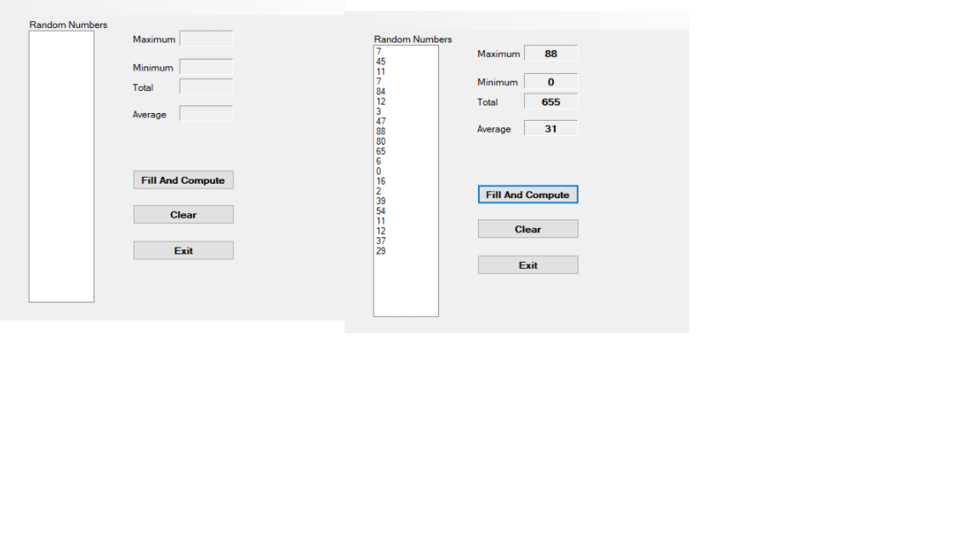The image size is (980, 551).
Task: Click the Minimum field showing 0
Action: click(551, 82)
